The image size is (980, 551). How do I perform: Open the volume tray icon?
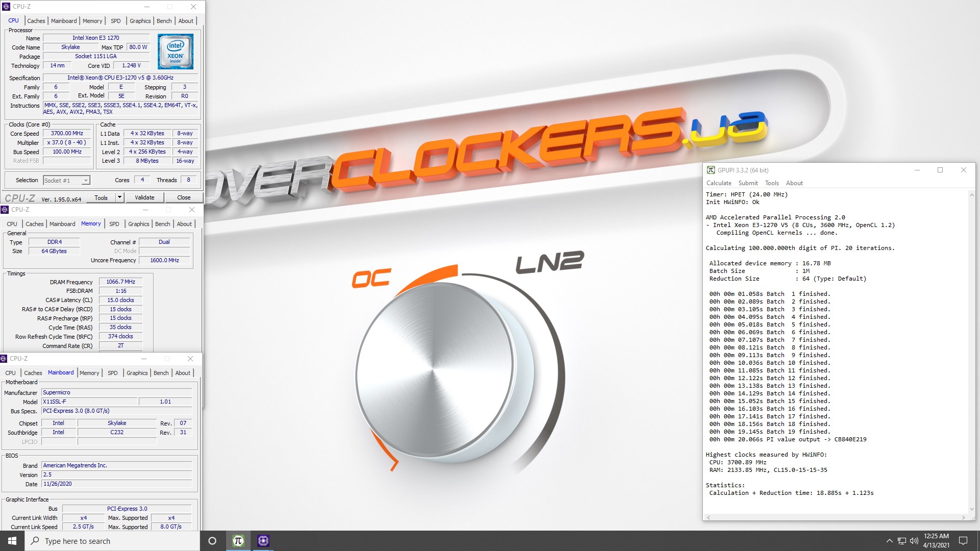914,541
